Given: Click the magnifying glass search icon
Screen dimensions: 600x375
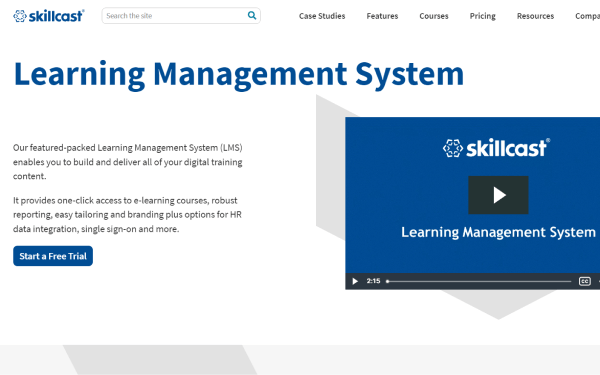Looking at the screenshot, I should tap(252, 15).
